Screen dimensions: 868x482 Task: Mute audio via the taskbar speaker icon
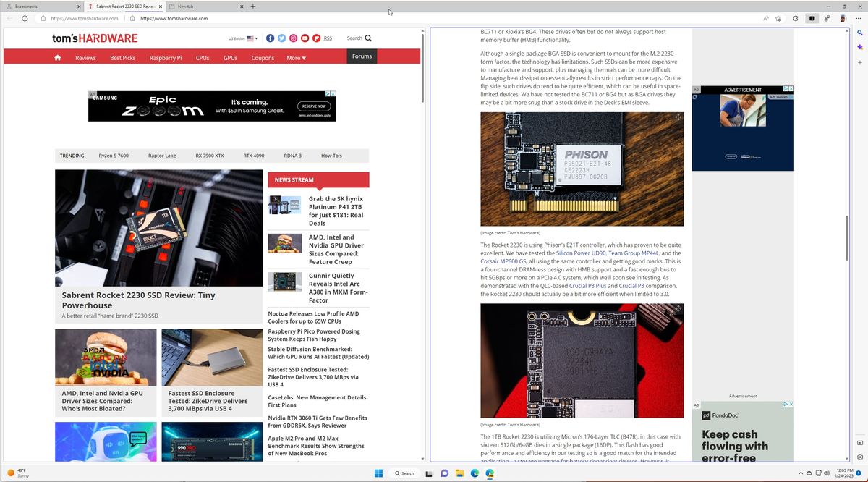(x=828, y=473)
